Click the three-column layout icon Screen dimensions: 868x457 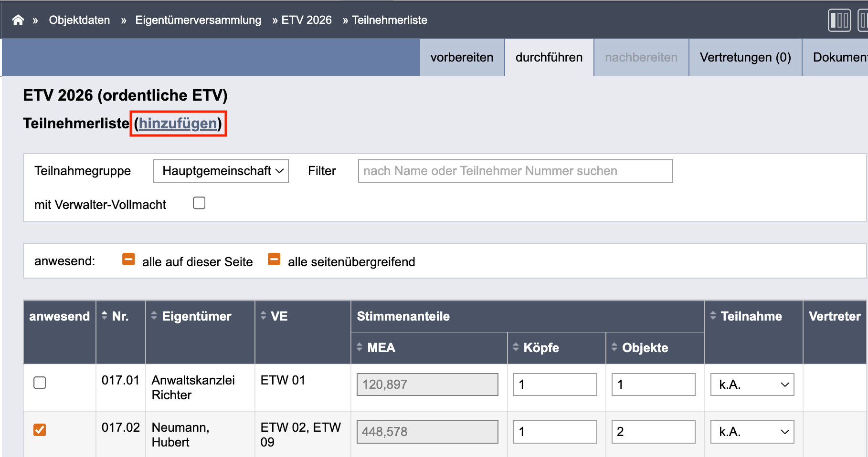coord(839,21)
